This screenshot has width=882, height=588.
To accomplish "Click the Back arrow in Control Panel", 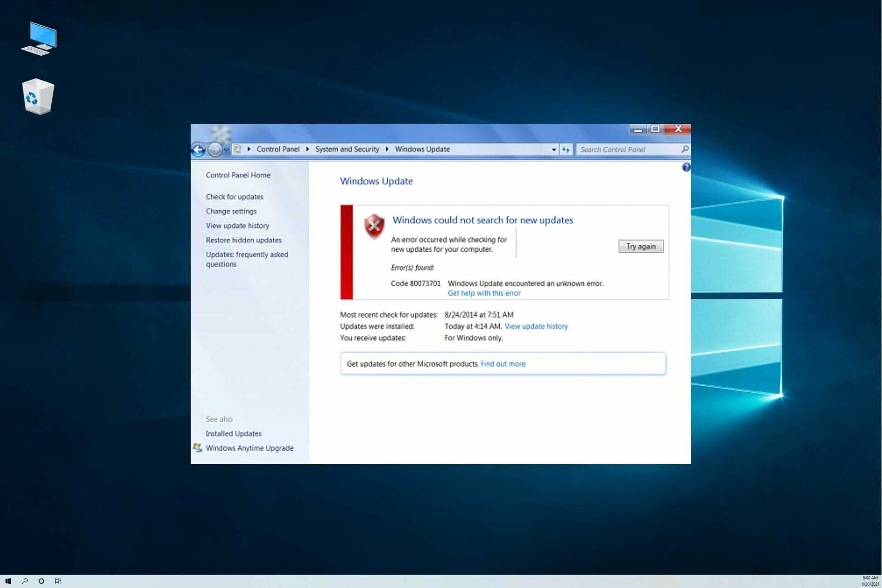I will pos(198,150).
